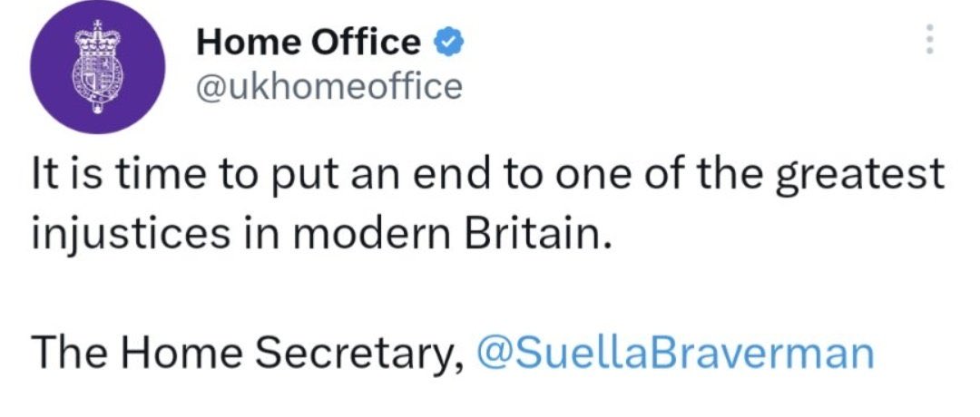Screen dimensions: 980x417
Task: Click the words "one of the"
Action: (x=641, y=174)
